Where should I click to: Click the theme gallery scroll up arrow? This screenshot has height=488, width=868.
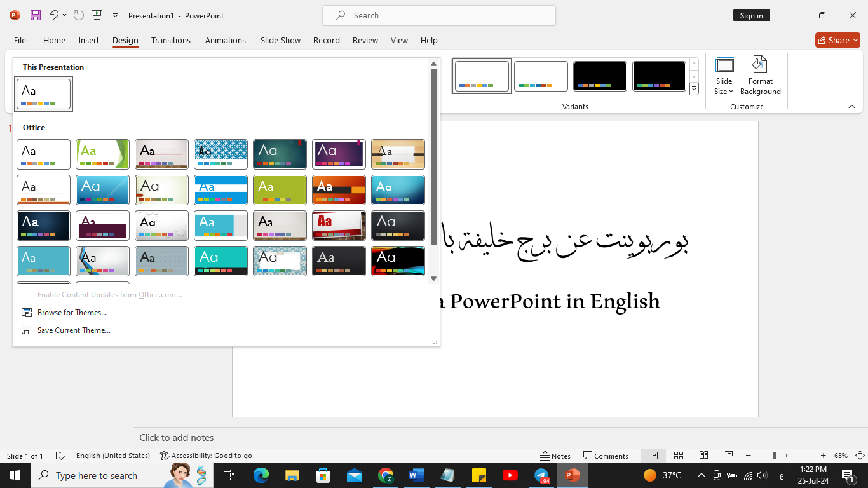point(433,64)
